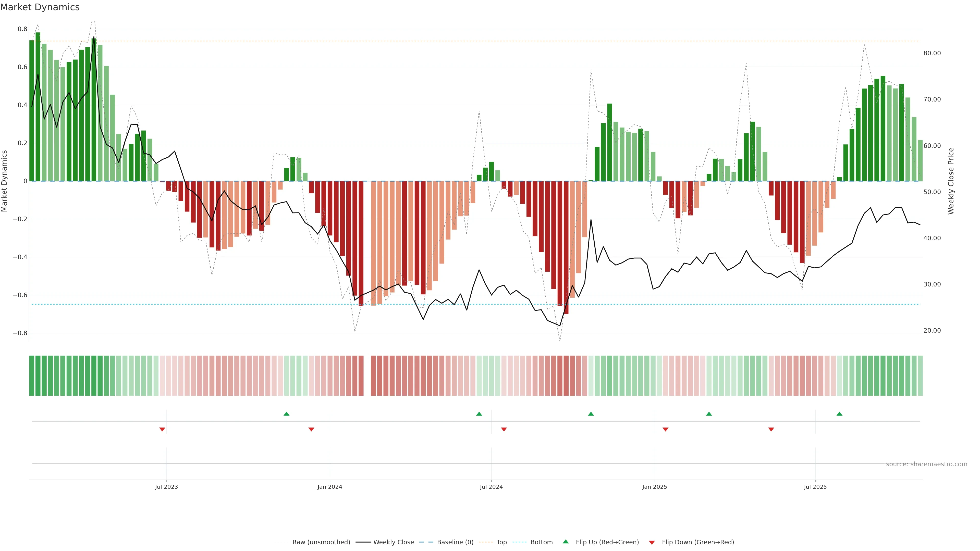Image resolution: width=980 pixels, height=551 pixels.
Task: Hide the Top threshold legend item
Action: [x=501, y=542]
